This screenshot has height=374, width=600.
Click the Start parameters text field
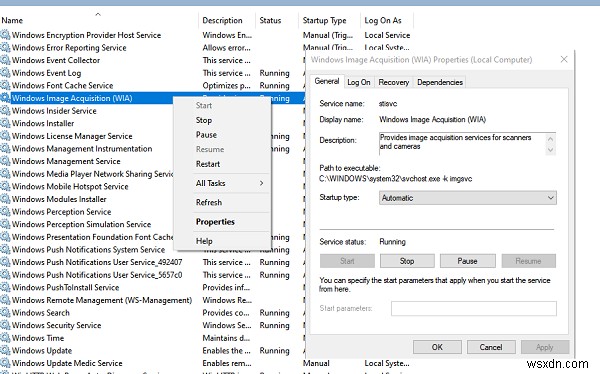(x=474, y=309)
